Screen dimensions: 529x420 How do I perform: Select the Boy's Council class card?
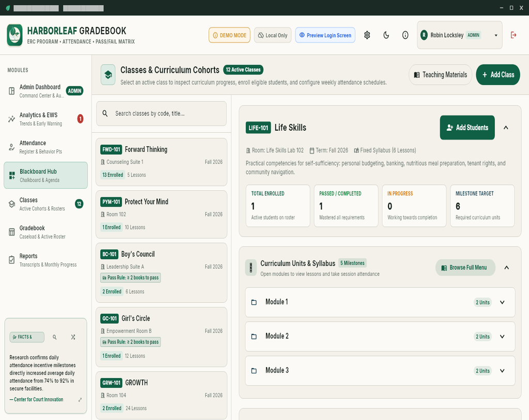point(162,273)
